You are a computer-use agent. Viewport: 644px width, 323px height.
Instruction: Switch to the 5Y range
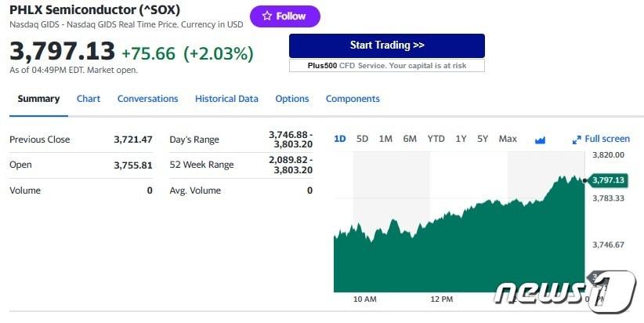click(483, 139)
